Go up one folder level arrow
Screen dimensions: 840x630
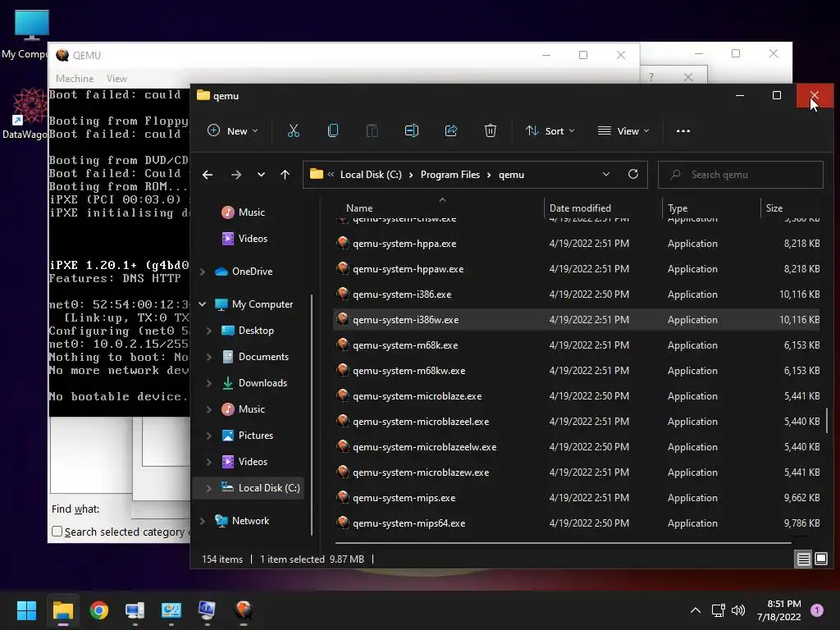click(285, 175)
